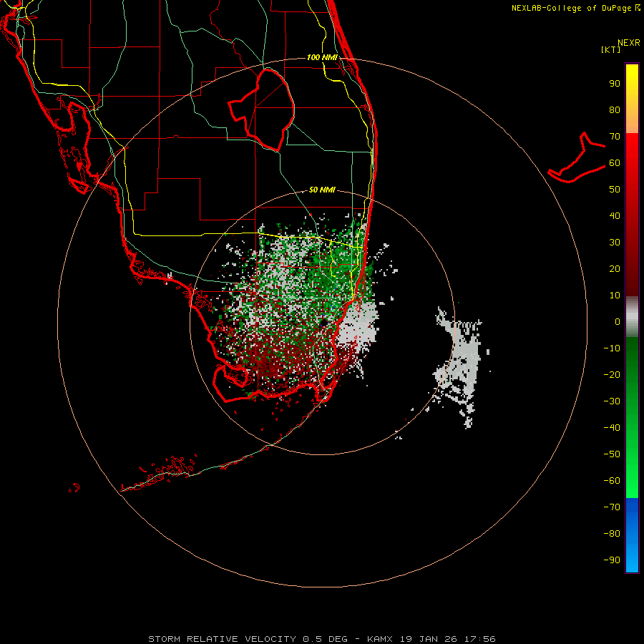The height and width of the screenshot is (644, 644).
Task: Click the -20 value on the color scale
Action: click(x=612, y=375)
